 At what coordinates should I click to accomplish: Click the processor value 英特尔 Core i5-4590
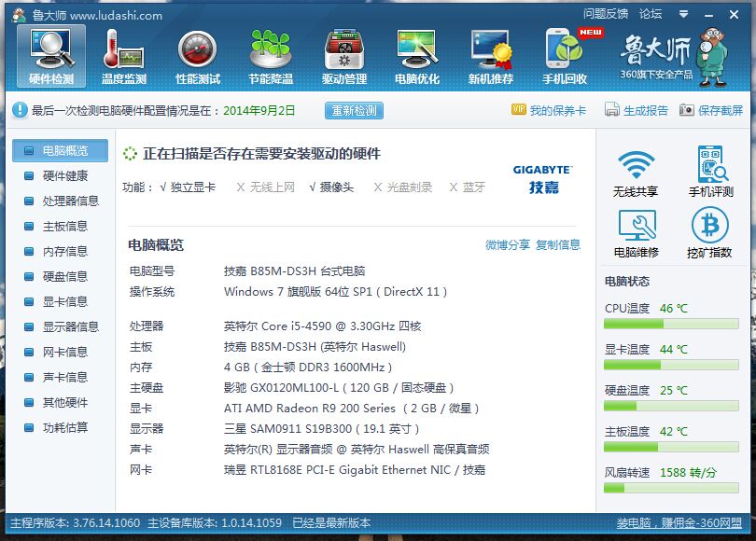(x=323, y=326)
